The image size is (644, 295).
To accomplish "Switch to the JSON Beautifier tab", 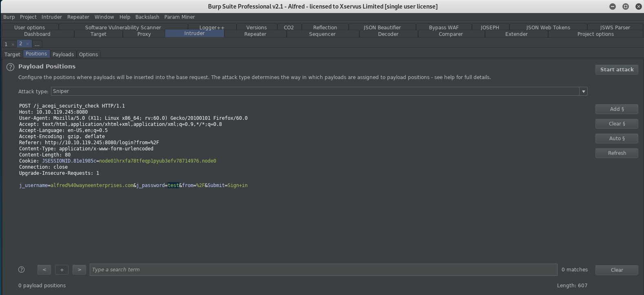I will (382, 27).
